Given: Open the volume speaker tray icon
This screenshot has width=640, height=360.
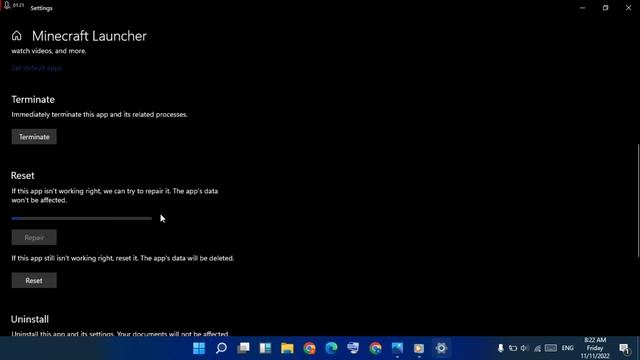Looking at the screenshot, I should (x=525, y=348).
